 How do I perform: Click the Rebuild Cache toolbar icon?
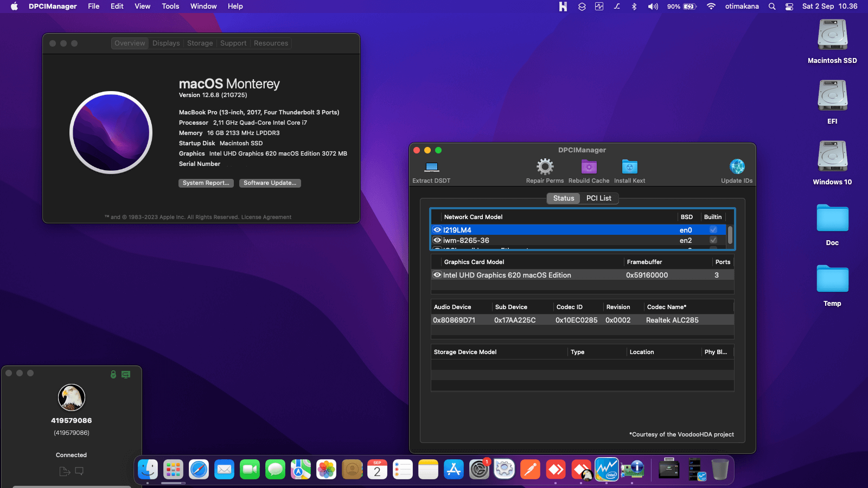point(589,166)
